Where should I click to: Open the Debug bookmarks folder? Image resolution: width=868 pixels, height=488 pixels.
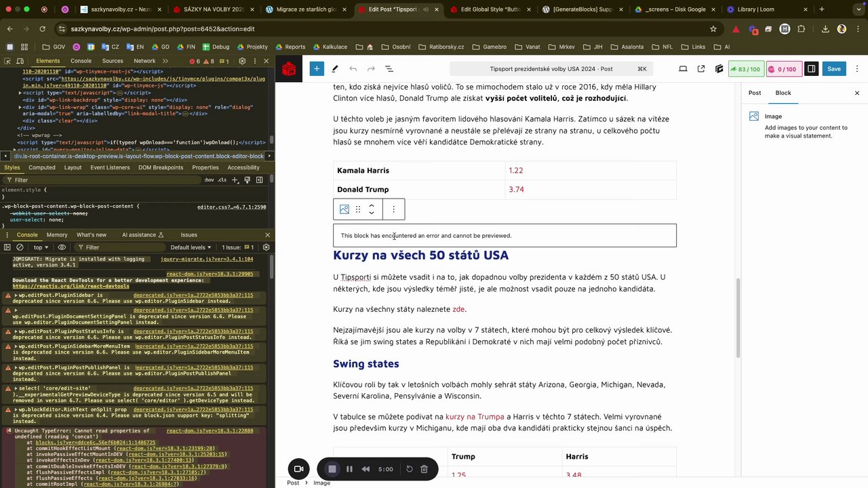point(216,47)
